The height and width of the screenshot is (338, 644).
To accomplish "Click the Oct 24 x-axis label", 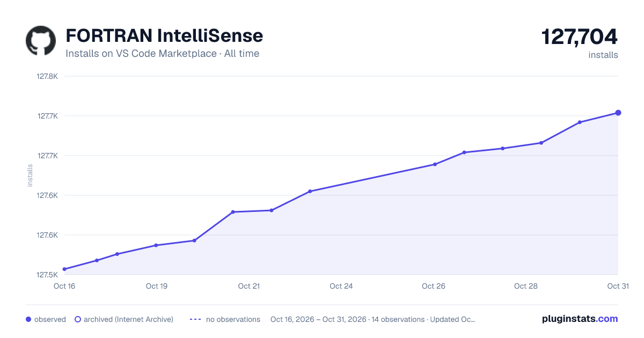I will (x=341, y=286).
